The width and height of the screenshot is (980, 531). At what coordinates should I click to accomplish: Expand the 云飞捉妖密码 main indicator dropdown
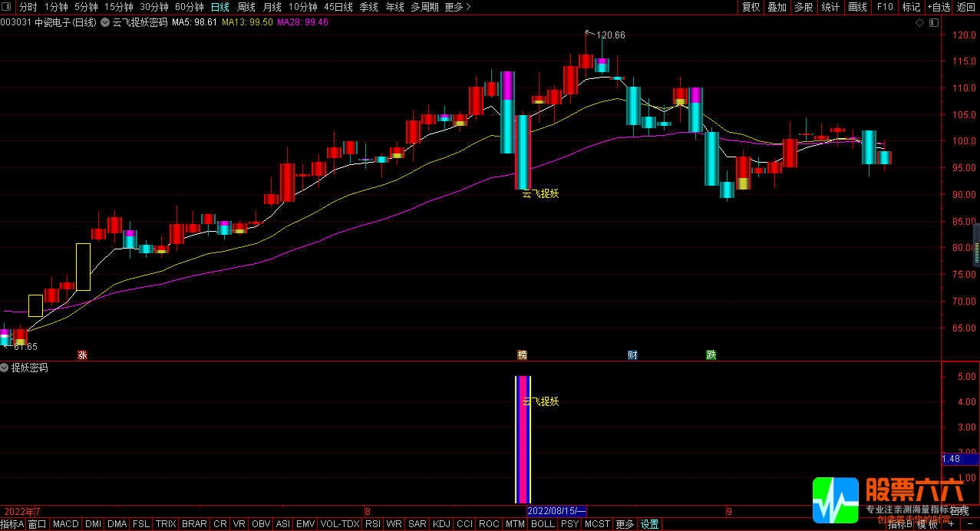click(x=105, y=22)
